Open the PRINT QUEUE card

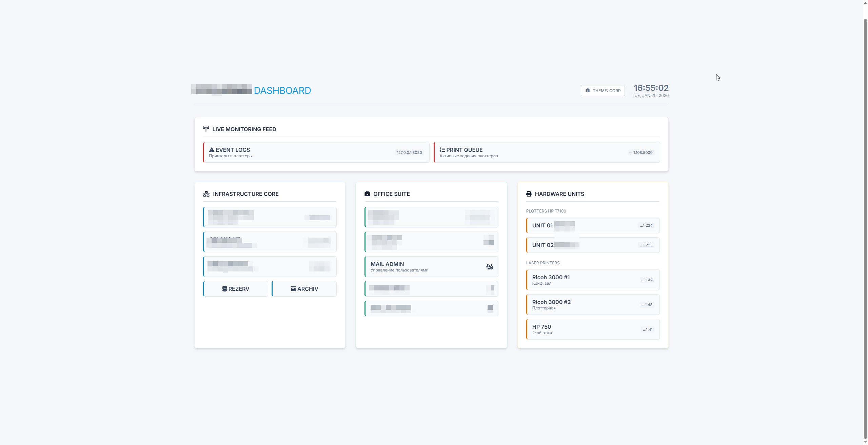tap(547, 153)
